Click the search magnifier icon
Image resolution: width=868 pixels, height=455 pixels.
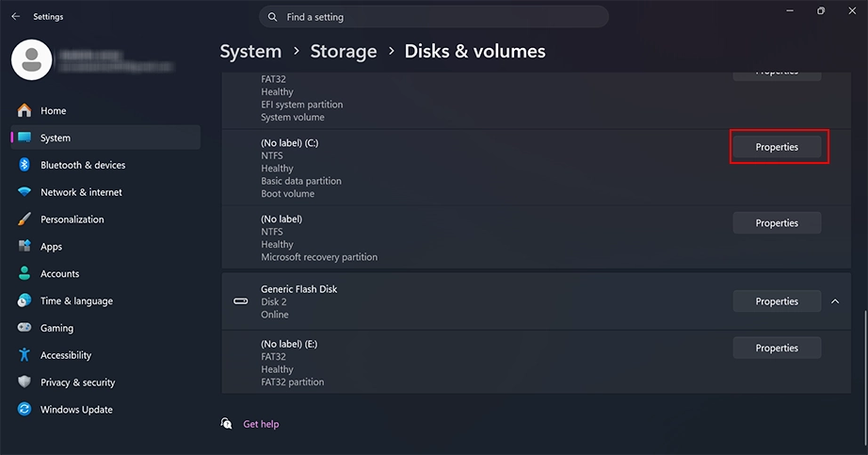pos(272,17)
